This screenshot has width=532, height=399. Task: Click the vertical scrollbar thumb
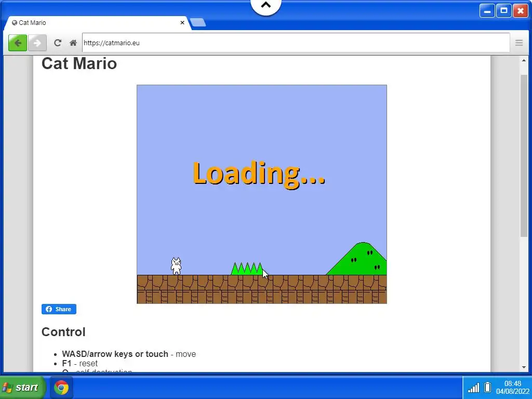pyautogui.click(x=524, y=156)
